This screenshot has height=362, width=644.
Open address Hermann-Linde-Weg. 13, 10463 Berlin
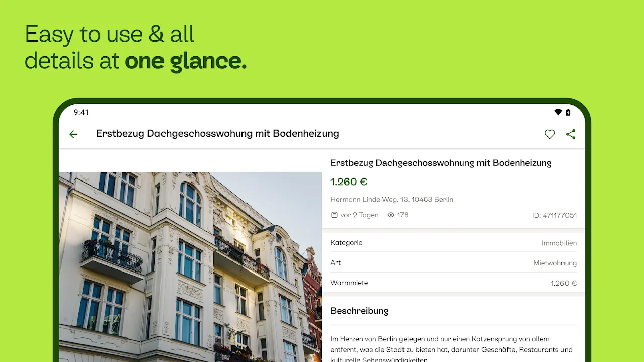point(392,199)
